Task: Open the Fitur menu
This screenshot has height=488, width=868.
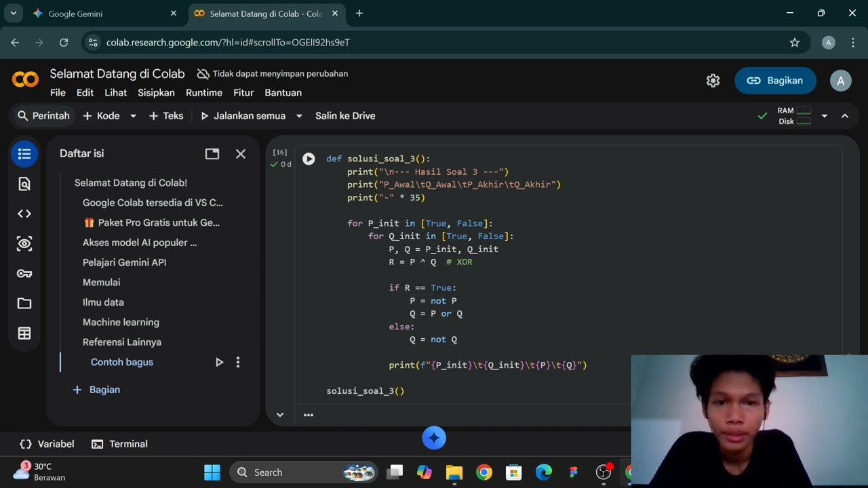Action: [x=243, y=93]
